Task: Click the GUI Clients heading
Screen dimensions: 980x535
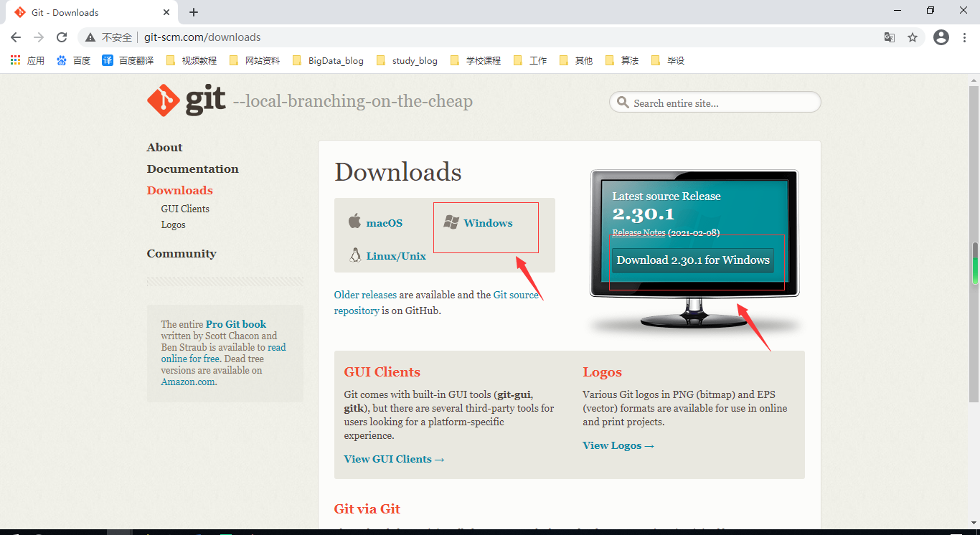Action: pos(382,372)
